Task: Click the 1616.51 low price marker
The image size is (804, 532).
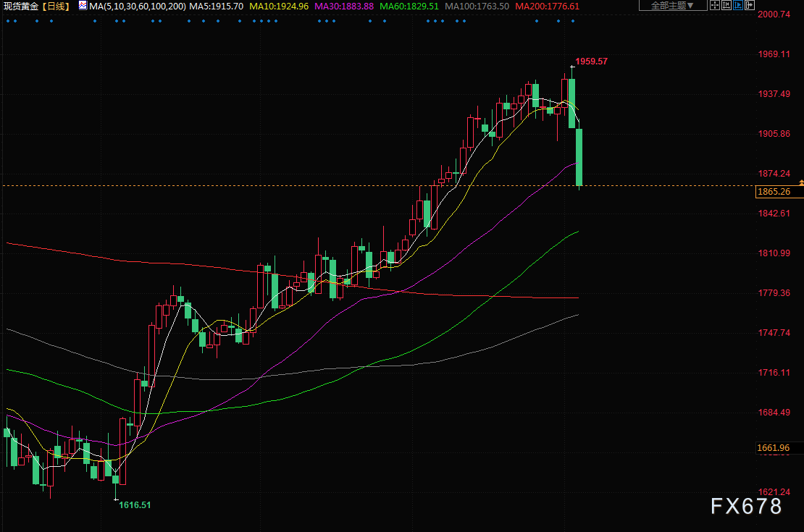Action: (135, 504)
